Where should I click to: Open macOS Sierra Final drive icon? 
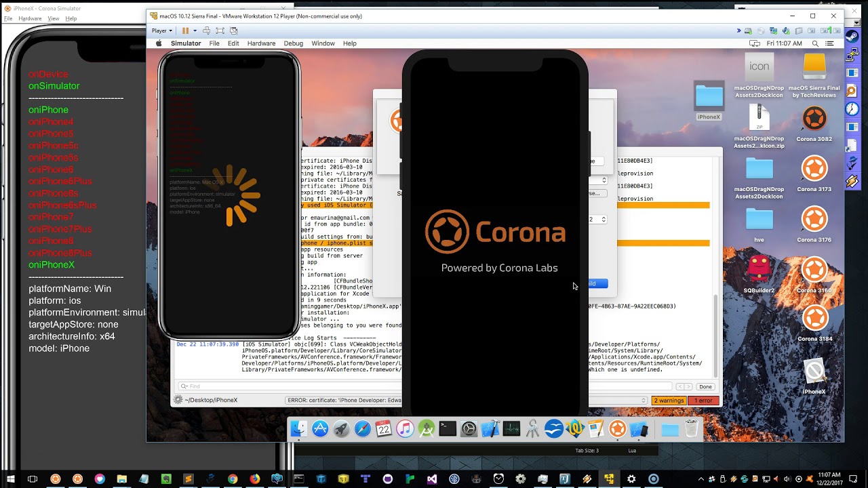[814, 67]
